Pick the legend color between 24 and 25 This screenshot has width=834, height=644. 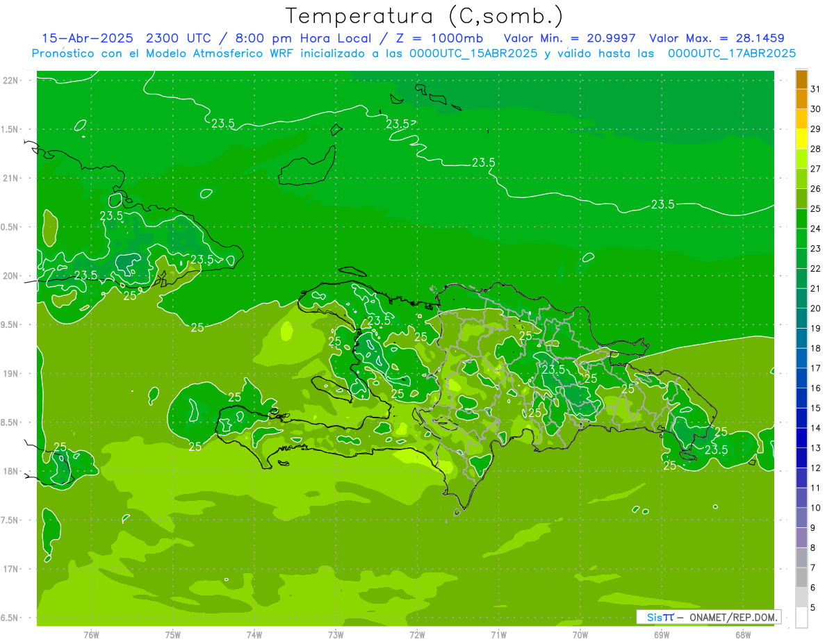[x=801, y=219]
